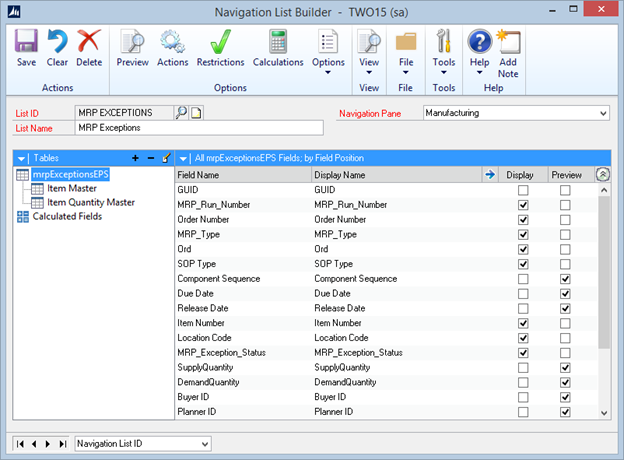Click the List ID lookup magnifier
The width and height of the screenshot is (624, 460).
point(181,113)
